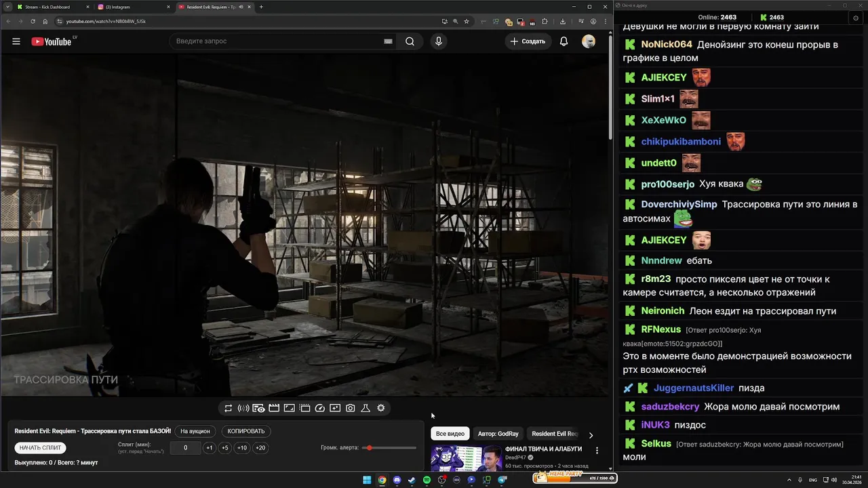Focus the split minutes input field

point(185,448)
